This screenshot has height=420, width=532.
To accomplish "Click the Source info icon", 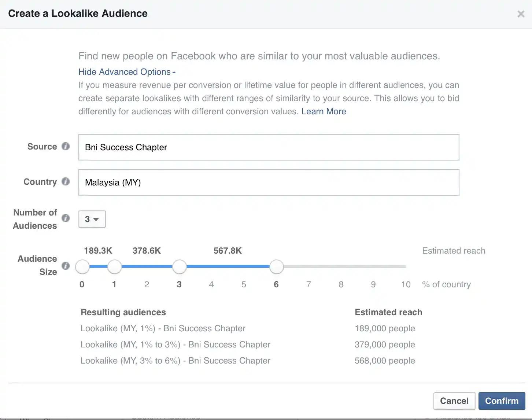I will 66,146.
